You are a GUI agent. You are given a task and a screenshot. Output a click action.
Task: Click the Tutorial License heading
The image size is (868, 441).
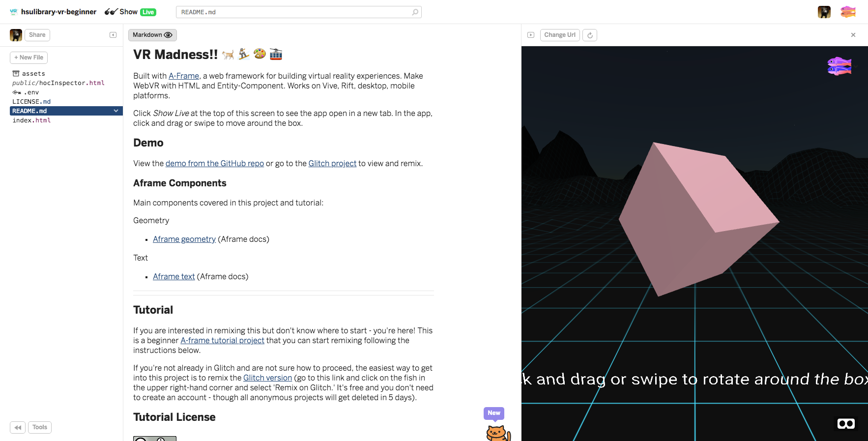coord(174,417)
